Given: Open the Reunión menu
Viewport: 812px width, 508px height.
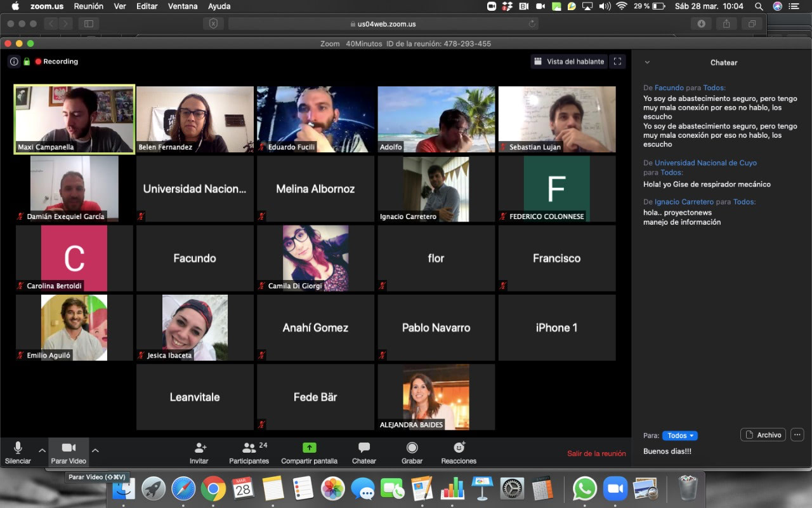Looking at the screenshot, I should coord(89,6).
